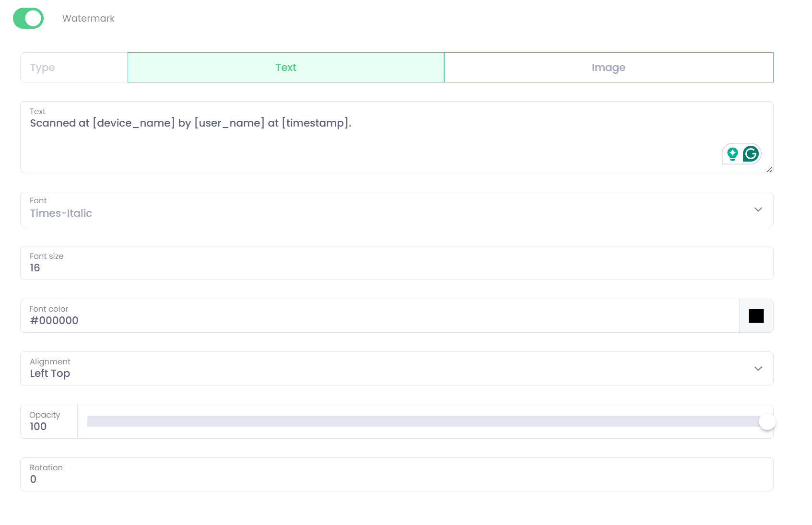Open the Times-Italic font dropdown

coord(384,213)
